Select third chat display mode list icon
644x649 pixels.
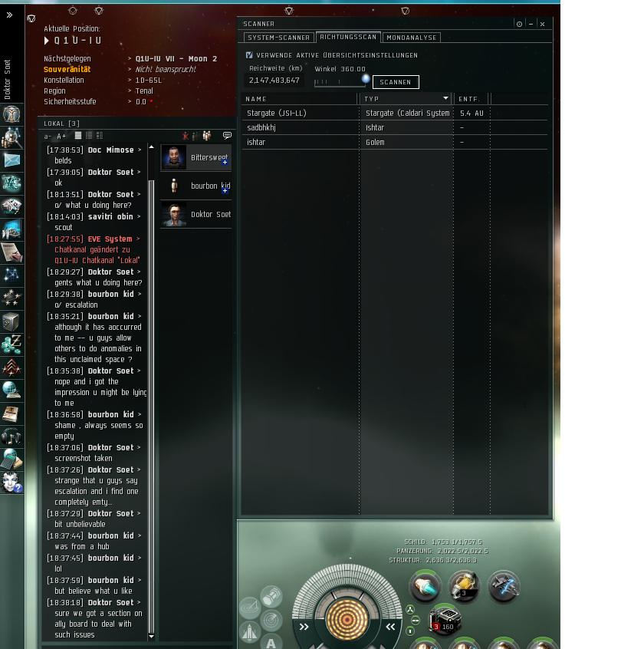pyautogui.click(x=100, y=135)
